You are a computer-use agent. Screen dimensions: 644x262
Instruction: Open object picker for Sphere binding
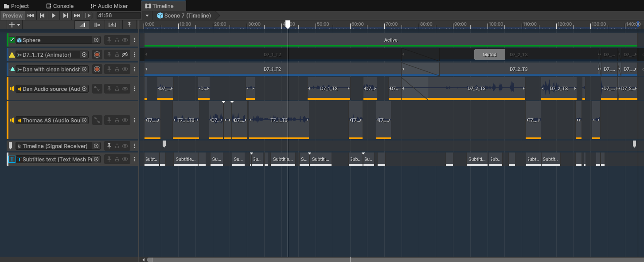tap(96, 40)
